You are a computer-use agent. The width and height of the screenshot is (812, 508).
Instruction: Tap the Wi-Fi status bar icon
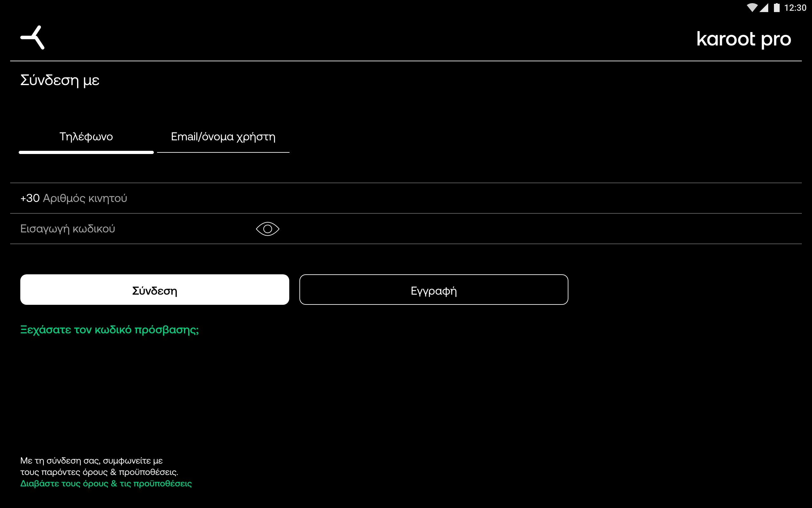tap(752, 8)
